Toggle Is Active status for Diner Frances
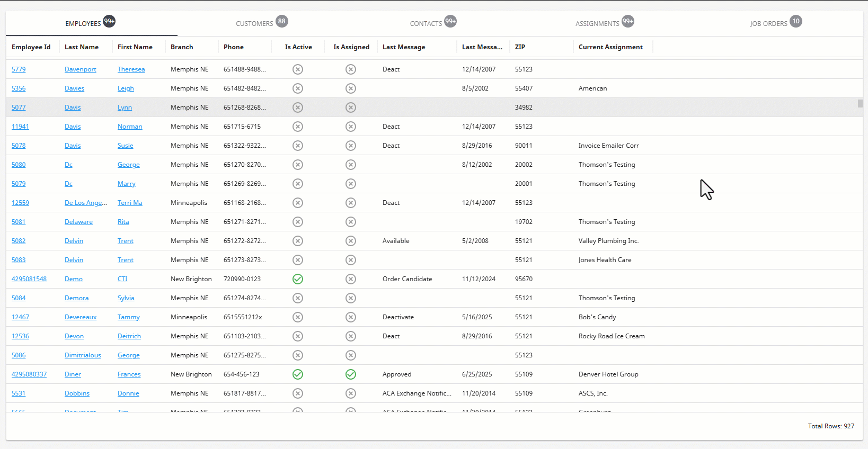Image resolution: width=868 pixels, height=449 pixels. 298,374
